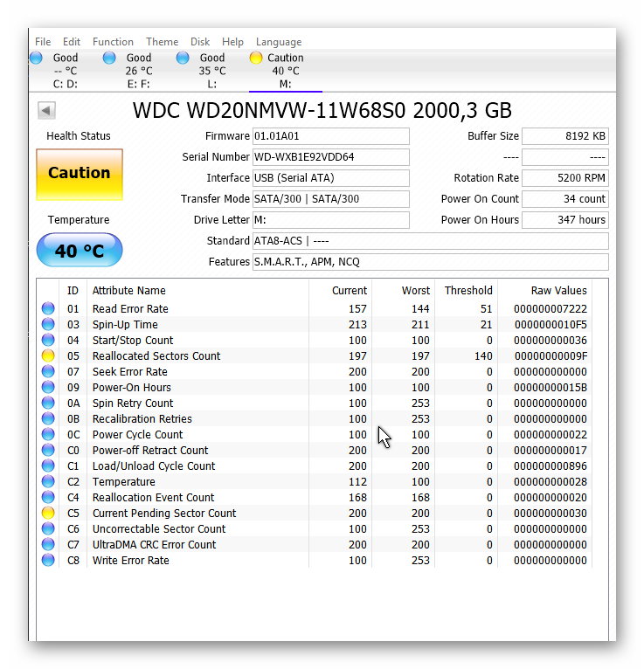Open the Language menu

click(279, 42)
